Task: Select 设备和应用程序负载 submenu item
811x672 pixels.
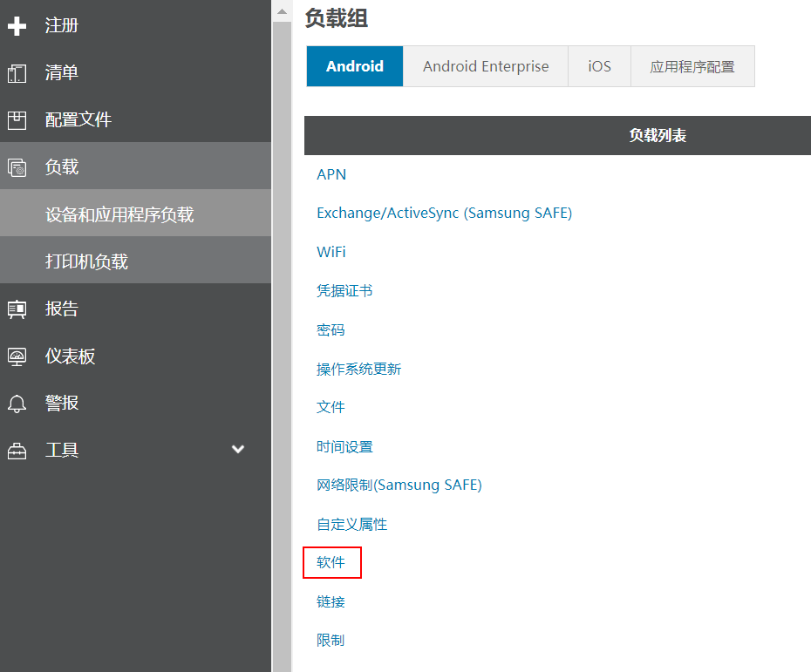Action: coord(119,214)
